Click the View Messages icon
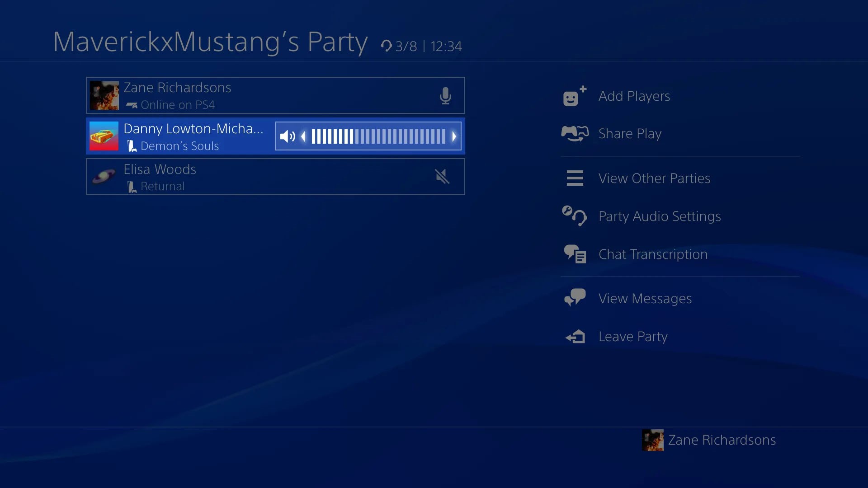The image size is (868, 488). pos(574,297)
